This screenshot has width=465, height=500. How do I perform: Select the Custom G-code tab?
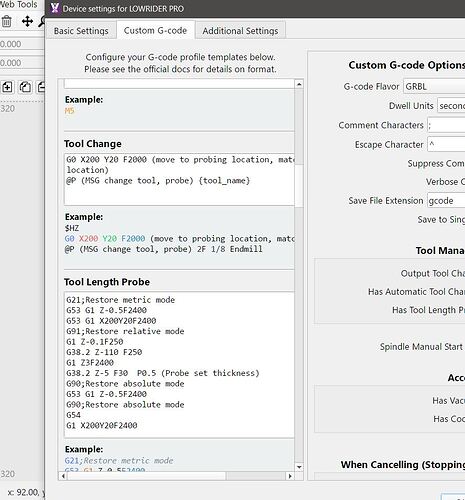(155, 30)
